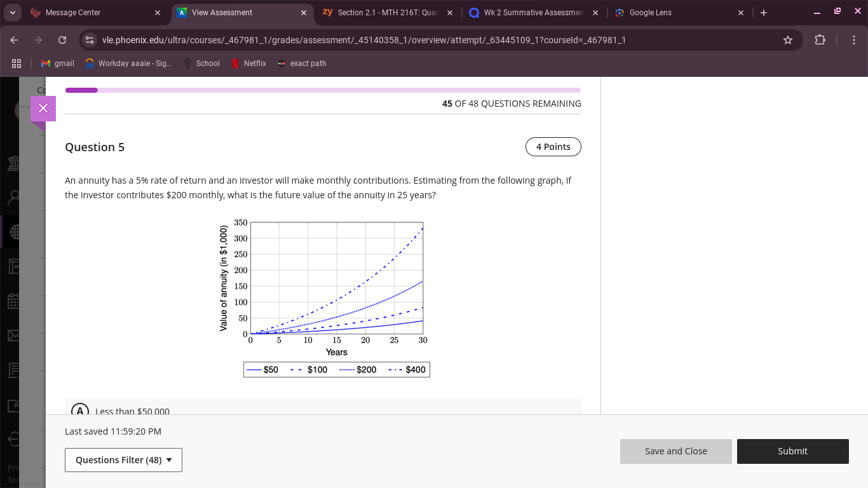This screenshot has width=868, height=488.
Task: Switch to the Message Center tab
Action: coord(95,13)
